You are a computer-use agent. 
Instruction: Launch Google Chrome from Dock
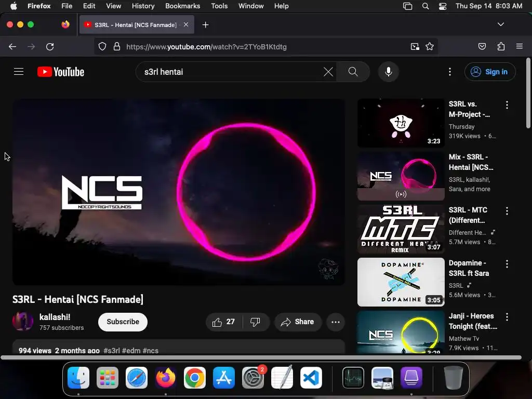pos(194,378)
